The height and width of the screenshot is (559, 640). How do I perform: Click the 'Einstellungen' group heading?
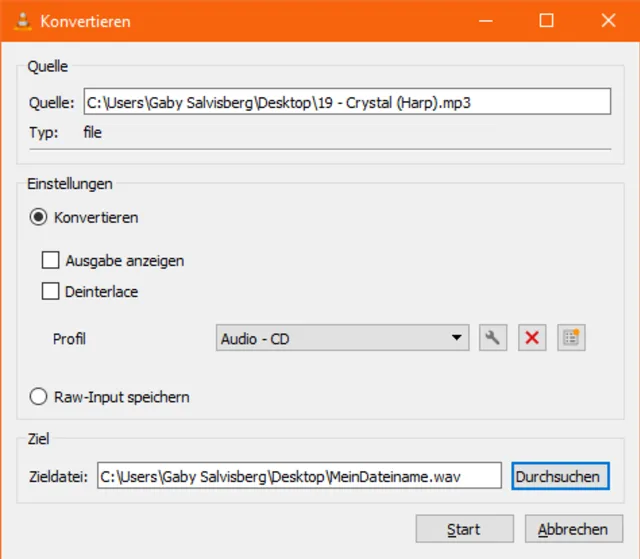(x=70, y=184)
